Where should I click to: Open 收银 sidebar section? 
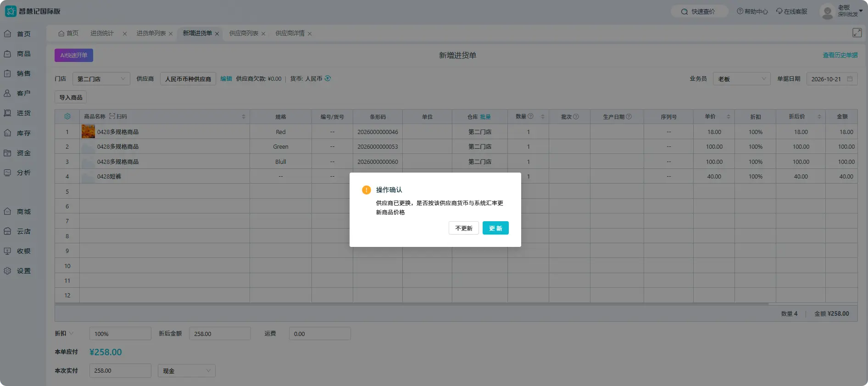[x=17, y=251]
